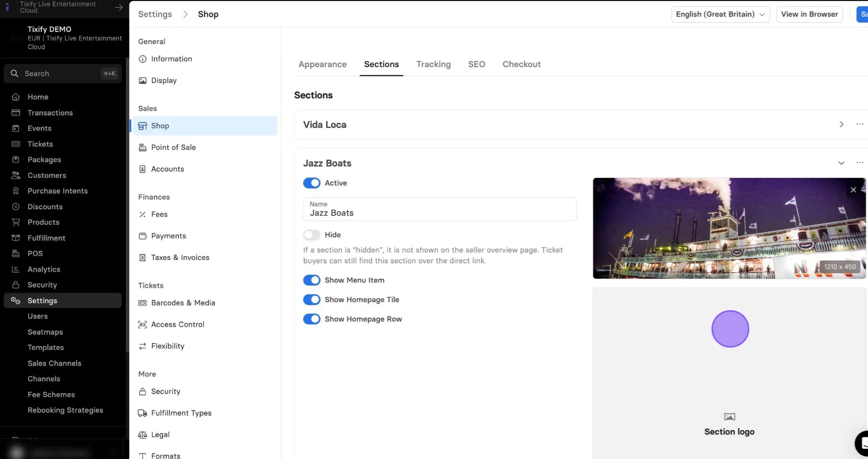Click the Point of Sale register icon

pos(143,147)
